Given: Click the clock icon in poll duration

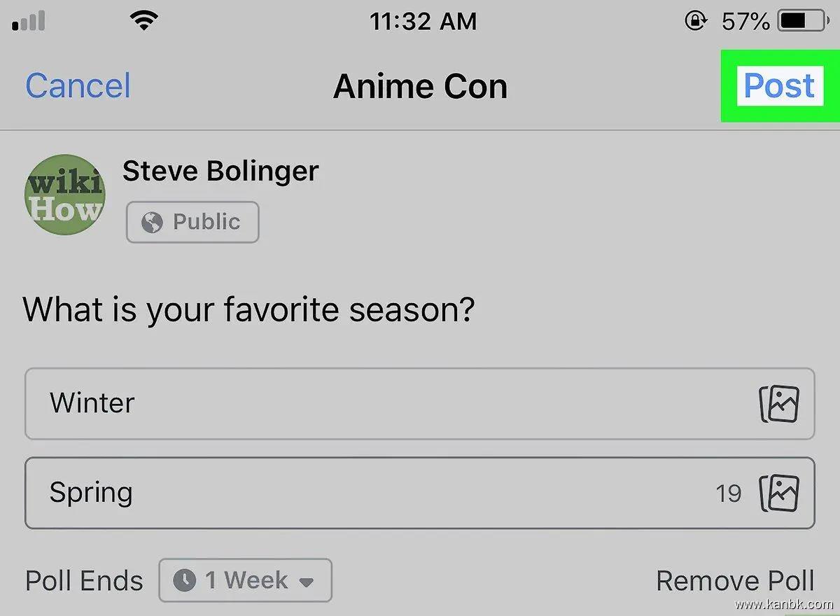Looking at the screenshot, I should 184,580.
